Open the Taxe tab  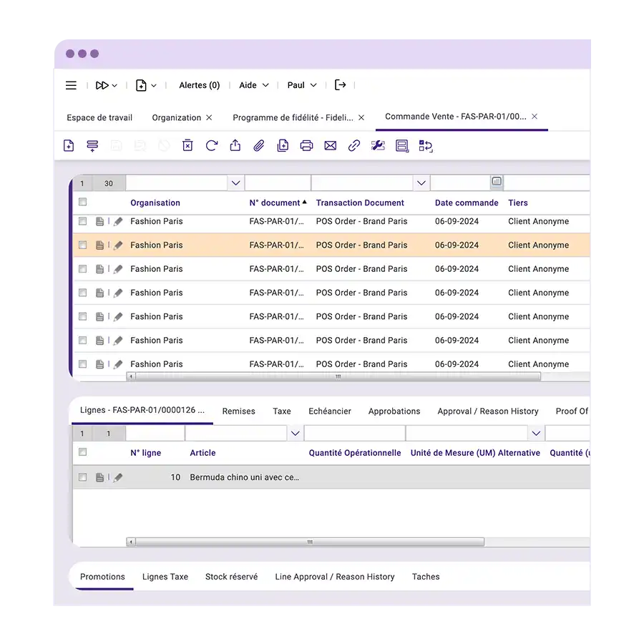(282, 411)
